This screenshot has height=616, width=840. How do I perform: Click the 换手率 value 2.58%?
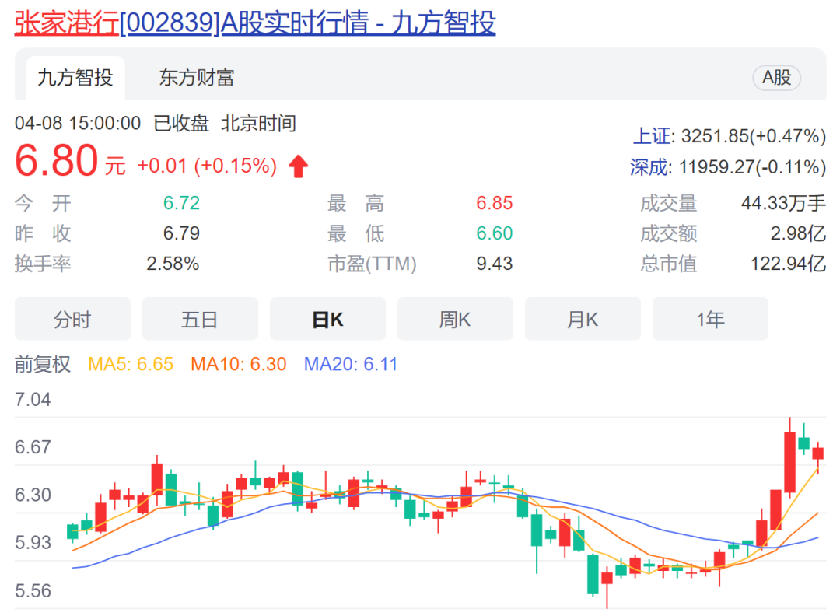(173, 264)
